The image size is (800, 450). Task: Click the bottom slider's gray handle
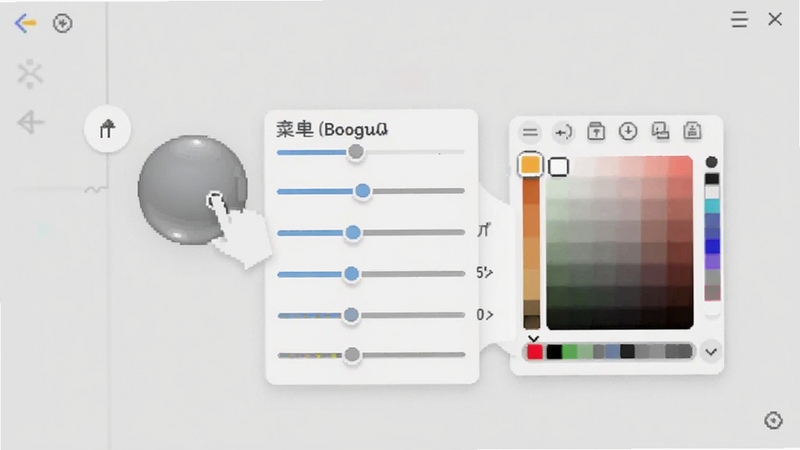[x=352, y=355]
